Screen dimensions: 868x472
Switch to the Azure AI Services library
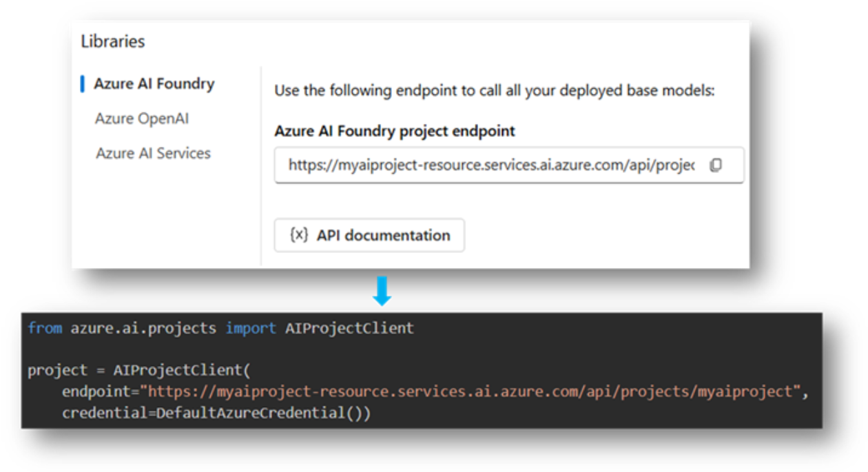click(x=153, y=153)
